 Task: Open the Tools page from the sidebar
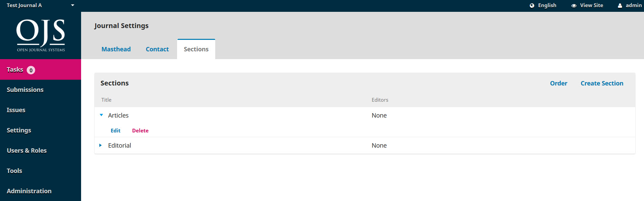pos(14,171)
